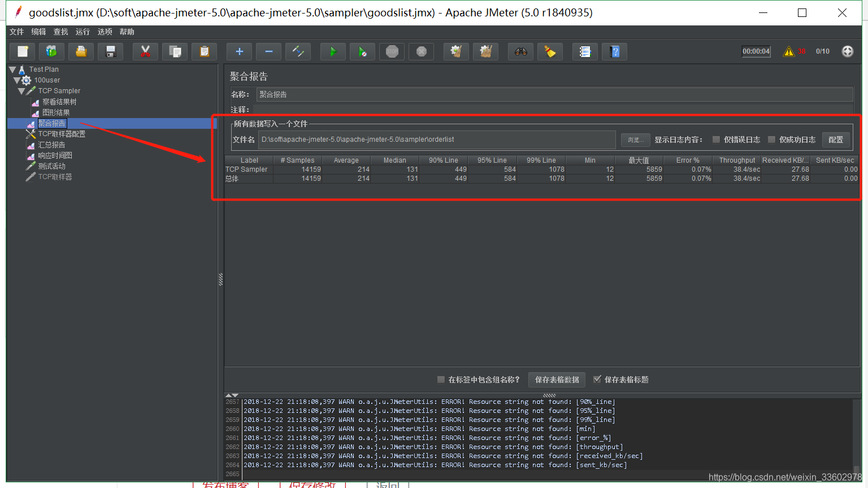Select 测试活动 in the tree
Screen dimensions: 868x488
point(51,166)
